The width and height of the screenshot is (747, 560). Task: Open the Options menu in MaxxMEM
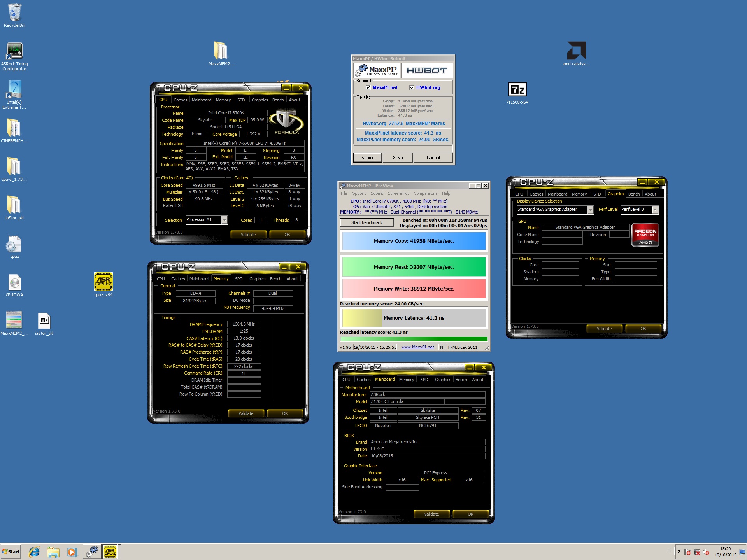tap(359, 193)
